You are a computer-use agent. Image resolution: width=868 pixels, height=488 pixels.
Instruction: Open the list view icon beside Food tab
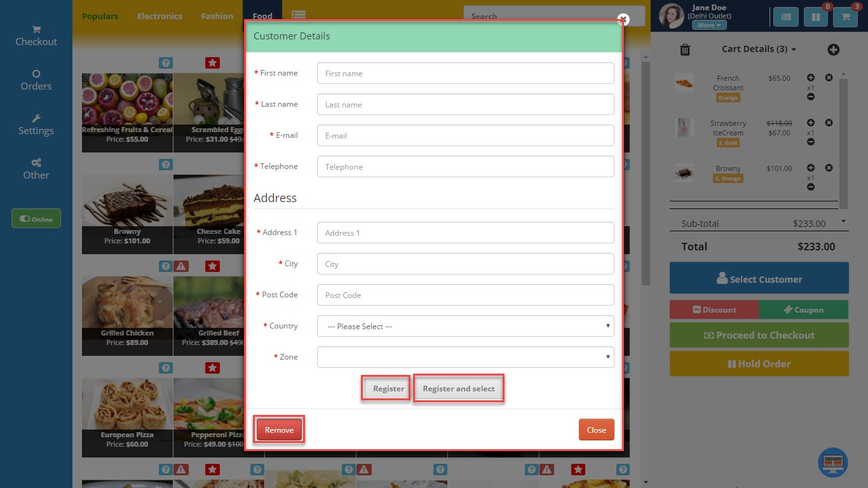pyautogui.click(x=299, y=16)
